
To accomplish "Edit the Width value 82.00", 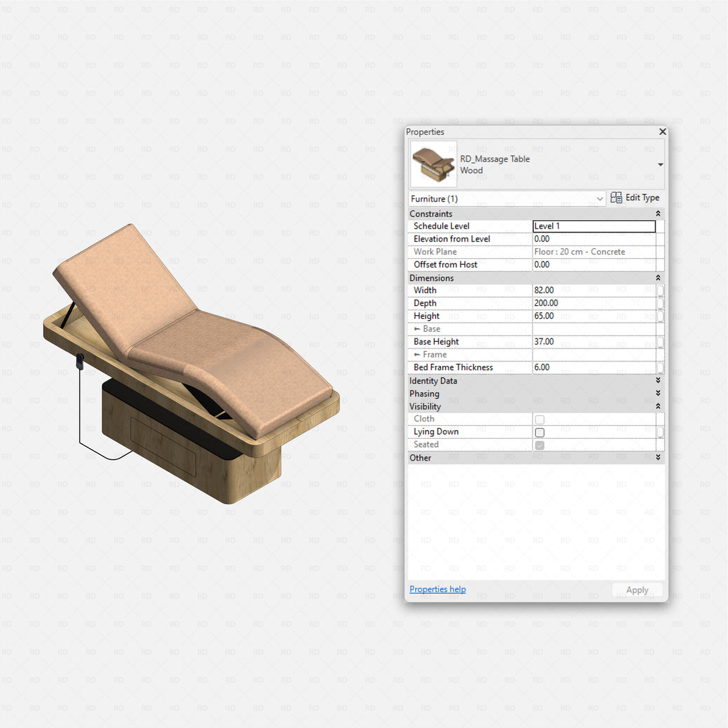I will (594, 290).
